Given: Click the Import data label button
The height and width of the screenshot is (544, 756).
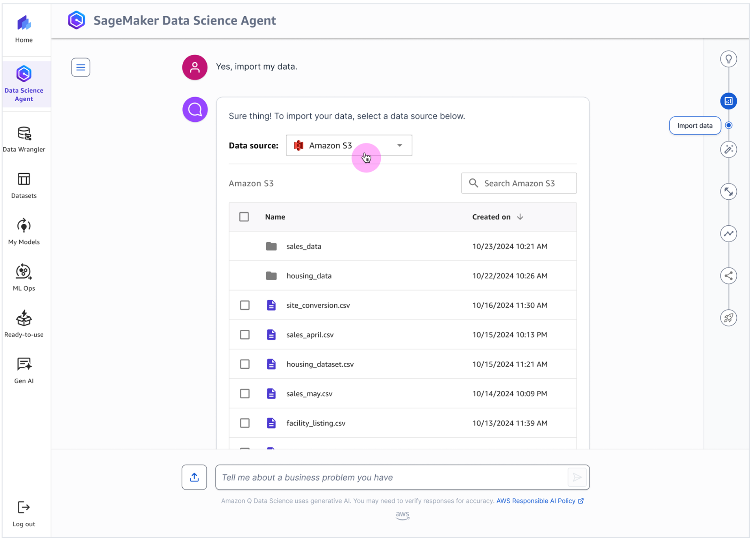Looking at the screenshot, I should coord(695,126).
